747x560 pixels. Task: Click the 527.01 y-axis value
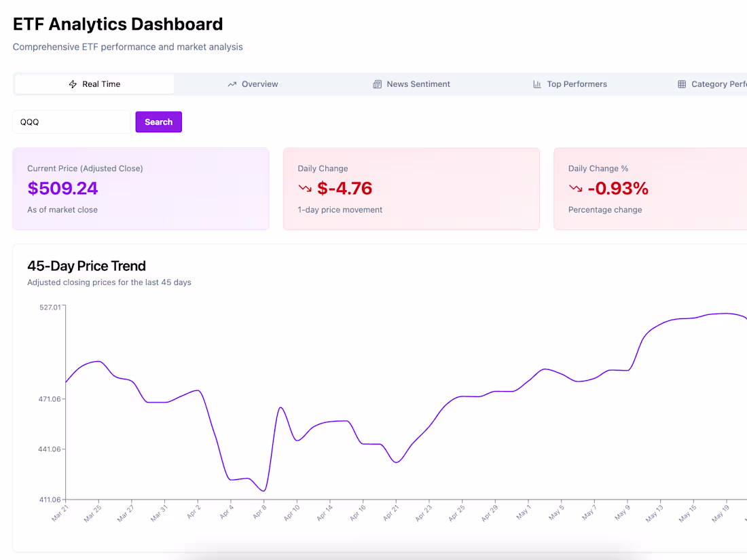coord(50,307)
